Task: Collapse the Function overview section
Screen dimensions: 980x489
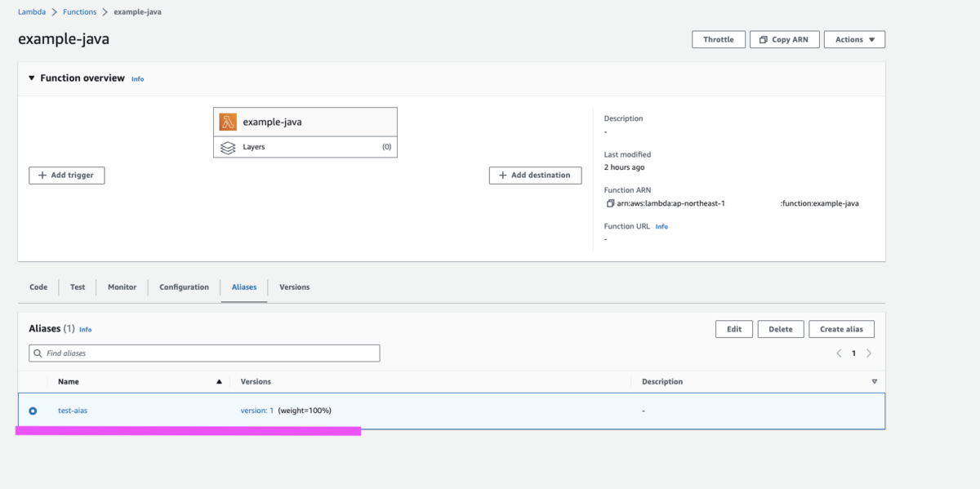Action: pyautogui.click(x=32, y=78)
